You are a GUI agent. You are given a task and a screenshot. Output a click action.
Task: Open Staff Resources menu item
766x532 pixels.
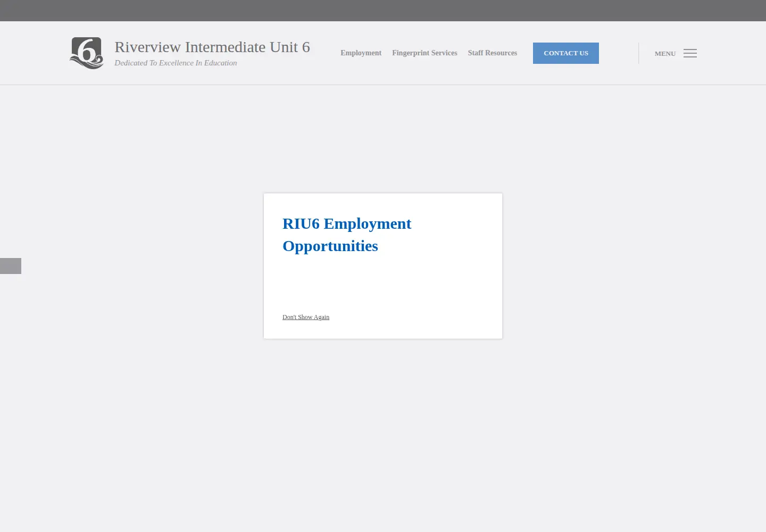coord(493,53)
